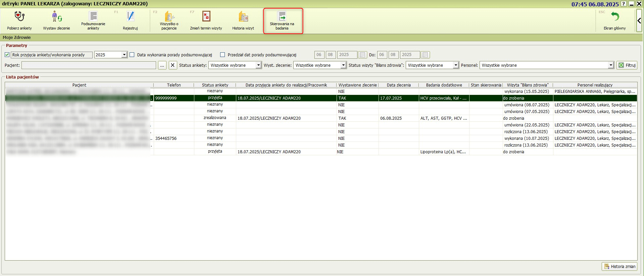Open Wszystko o pacjencie folder icon

(x=169, y=16)
